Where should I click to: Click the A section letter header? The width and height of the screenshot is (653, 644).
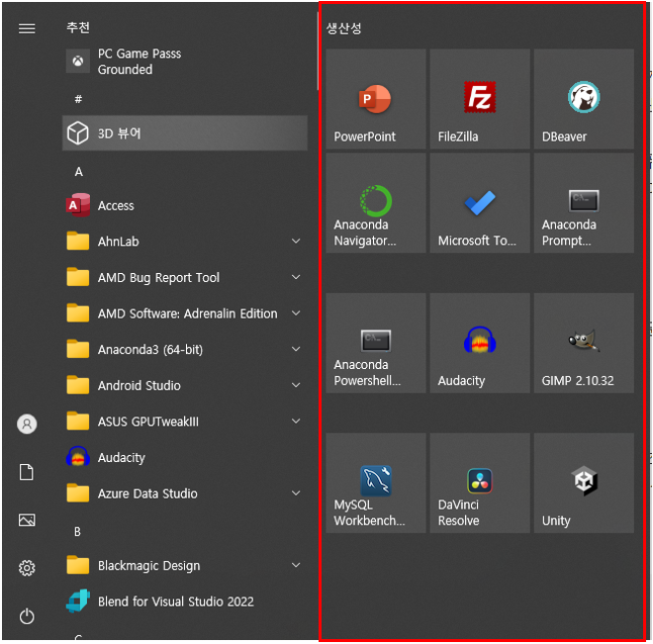tap(79, 172)
